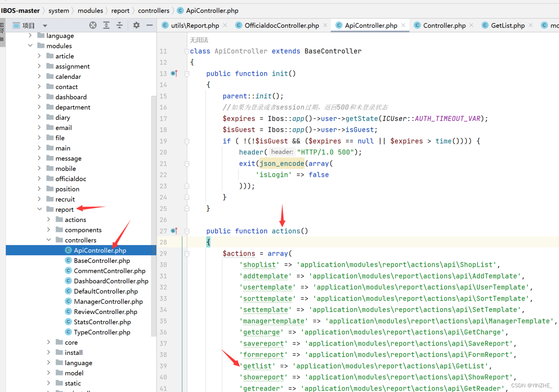
Task: Click the Collapse All icon in project toolbar
Action: [x=120, y=26]
